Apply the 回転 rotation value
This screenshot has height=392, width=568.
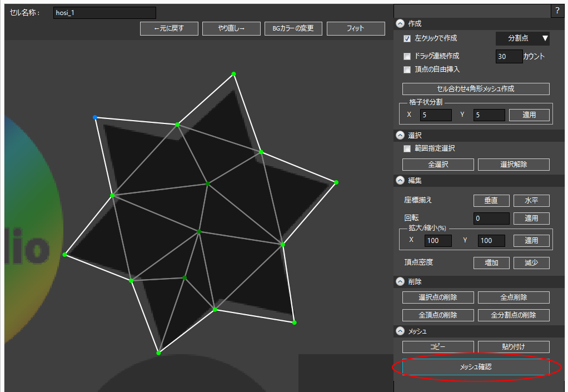(531, 219)
